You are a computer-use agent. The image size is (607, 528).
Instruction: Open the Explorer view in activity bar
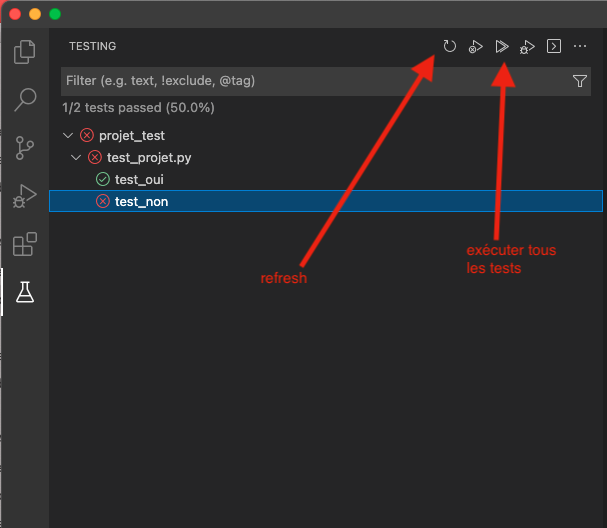(x=24, y=52)
